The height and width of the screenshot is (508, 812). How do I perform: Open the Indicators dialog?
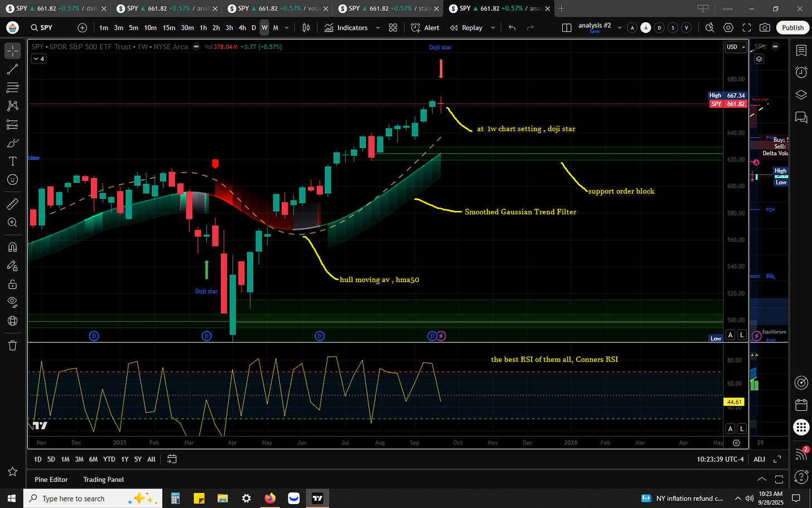(346, 27)
